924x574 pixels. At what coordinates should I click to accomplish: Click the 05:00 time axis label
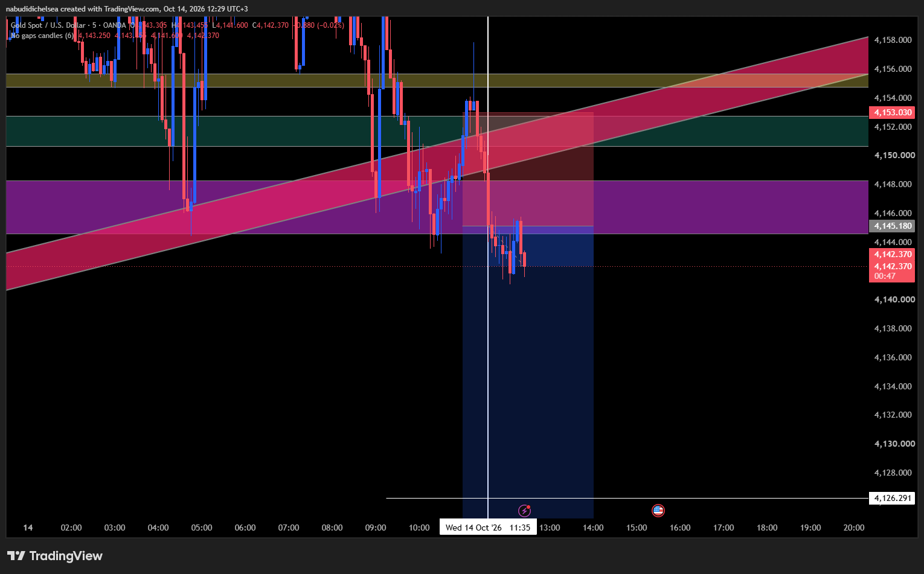click(x=202, y=528)
